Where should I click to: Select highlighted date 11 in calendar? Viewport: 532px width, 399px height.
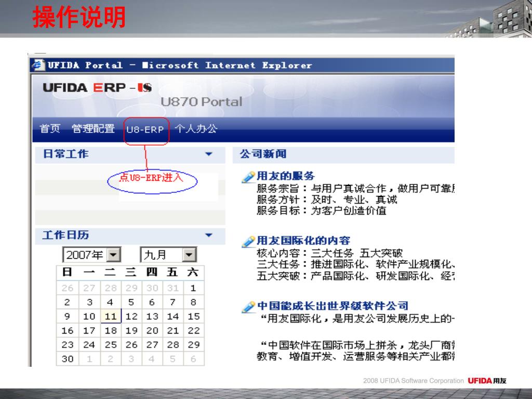pyautogui.click(x=111, y=316)
